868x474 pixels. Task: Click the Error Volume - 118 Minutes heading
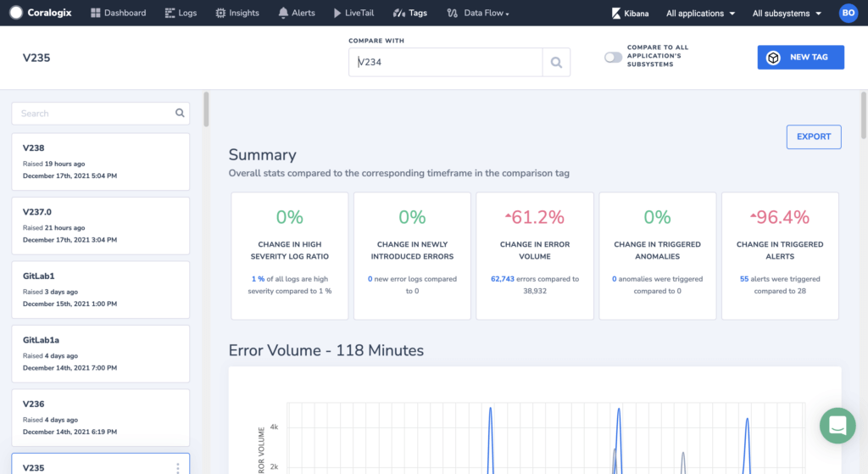pos(326,350)
